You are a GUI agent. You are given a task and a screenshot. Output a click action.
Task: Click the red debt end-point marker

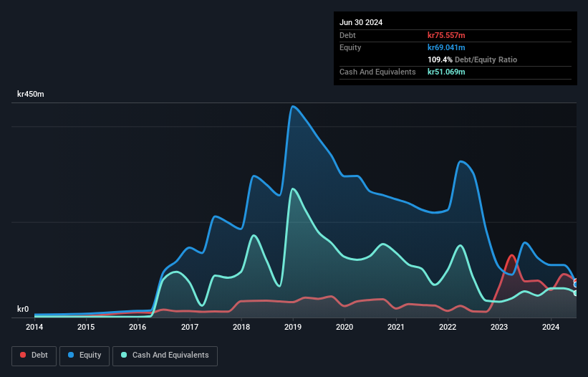577,280
